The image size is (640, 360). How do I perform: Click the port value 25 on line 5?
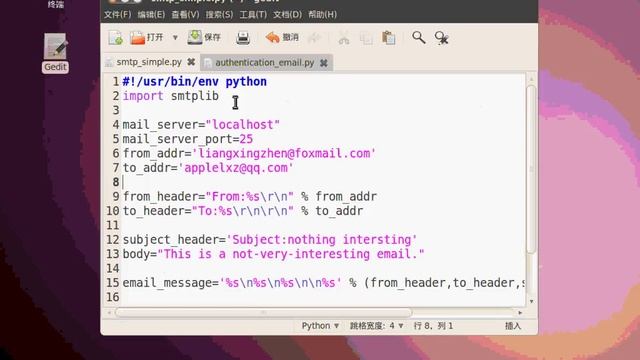point(246,139)
